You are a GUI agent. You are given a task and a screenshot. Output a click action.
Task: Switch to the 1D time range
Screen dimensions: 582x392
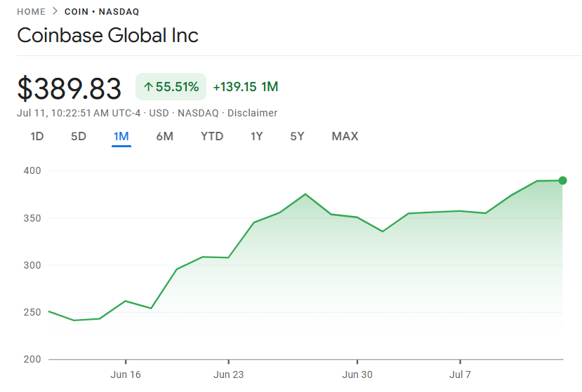(x=37, y=136)
